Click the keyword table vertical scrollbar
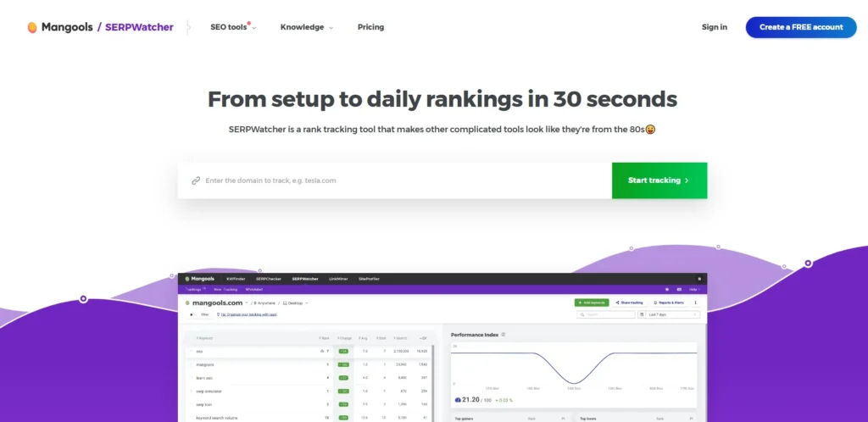This screenshot has height=422, width=868. pos(433,383)
